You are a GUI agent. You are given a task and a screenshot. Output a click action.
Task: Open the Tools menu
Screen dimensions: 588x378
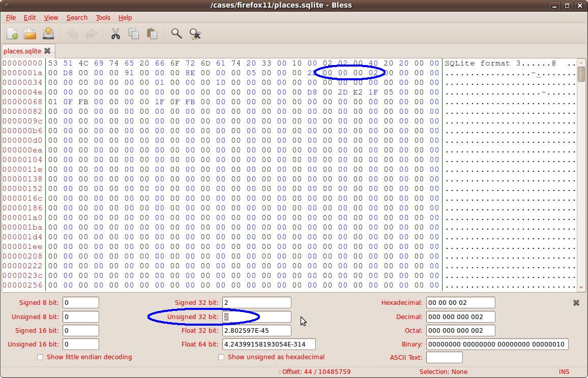(x=103, y=18)
